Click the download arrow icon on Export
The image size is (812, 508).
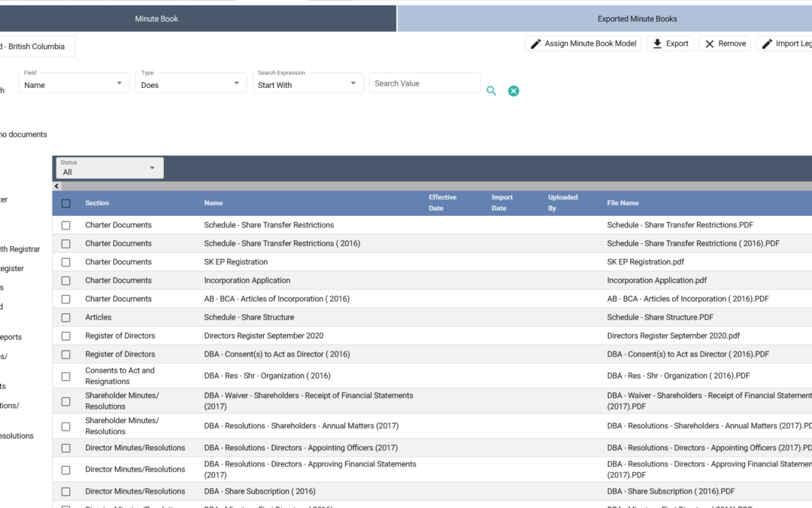(x=656, y=44)
